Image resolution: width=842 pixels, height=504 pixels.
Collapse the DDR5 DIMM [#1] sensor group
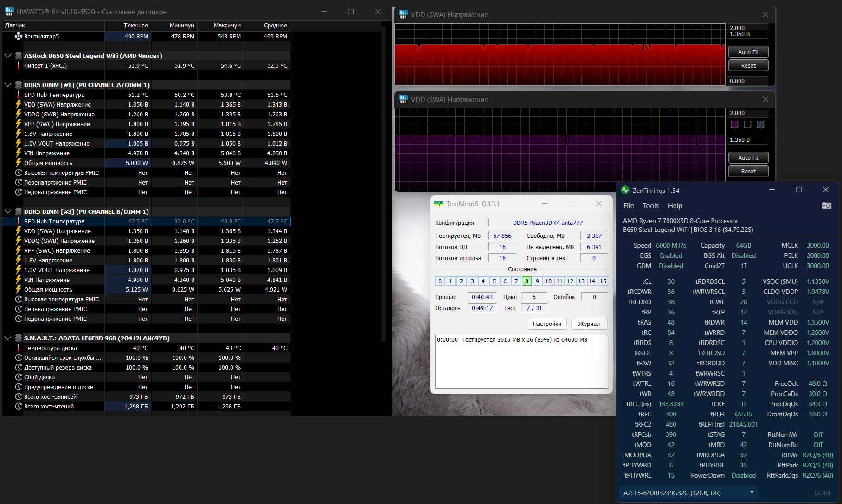click(x=7, y=85)
